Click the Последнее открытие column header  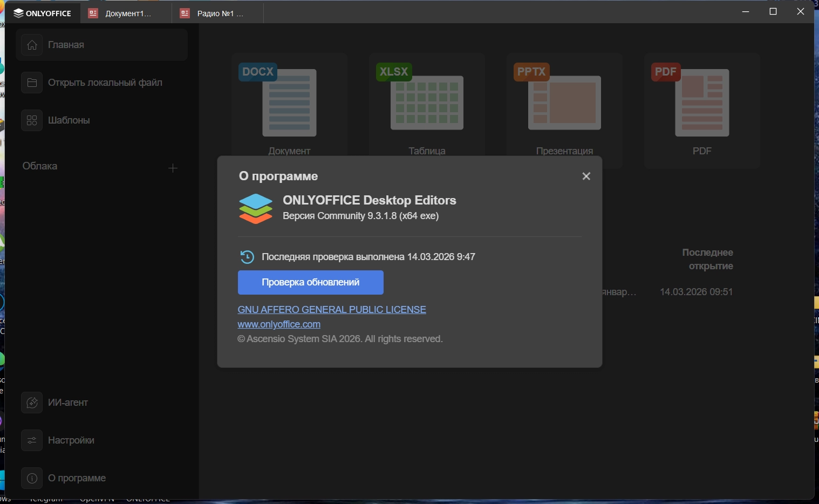(x=707, y=259)
